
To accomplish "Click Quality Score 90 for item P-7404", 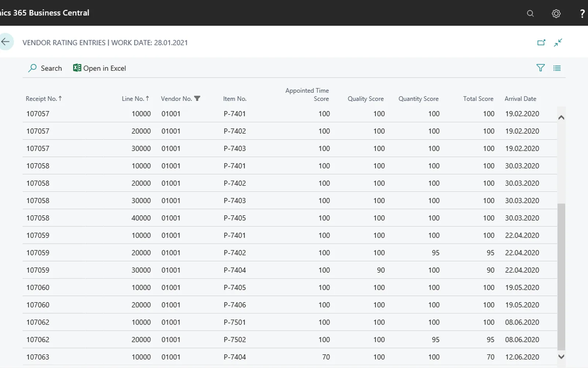I will point(381,270).
